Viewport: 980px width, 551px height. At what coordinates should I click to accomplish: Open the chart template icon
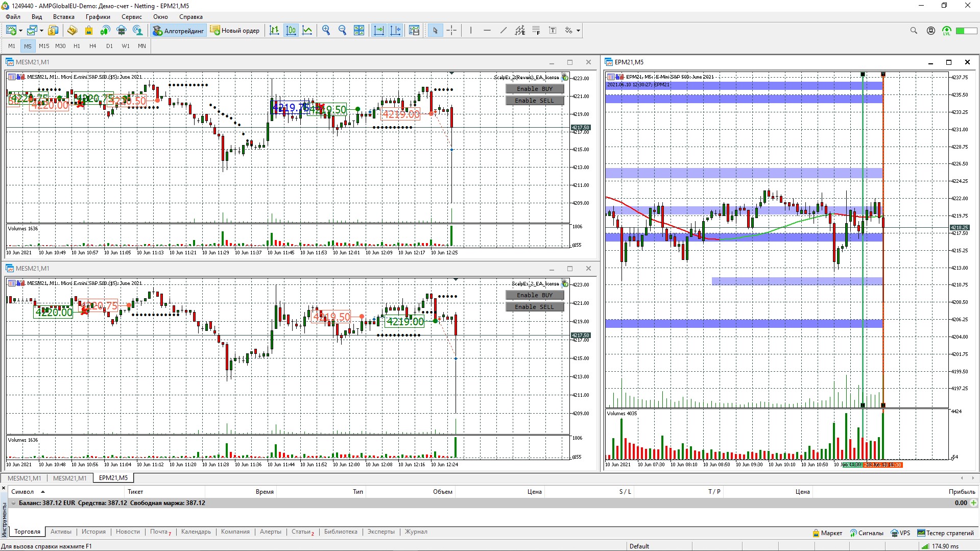coord(414,31)
